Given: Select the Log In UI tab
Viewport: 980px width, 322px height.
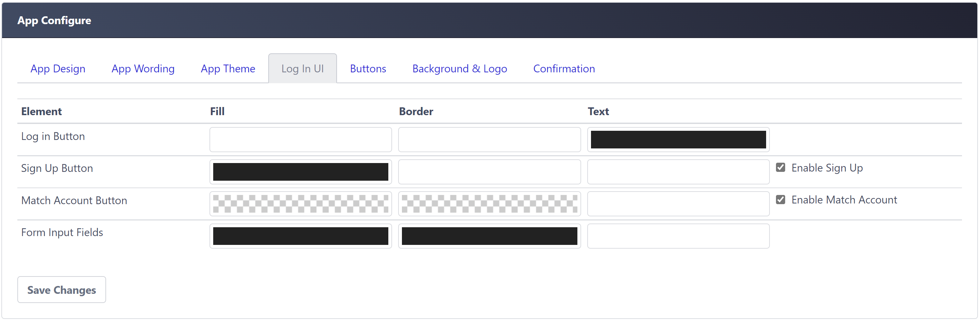Looking at the screenshot, I should click(302, 69).
